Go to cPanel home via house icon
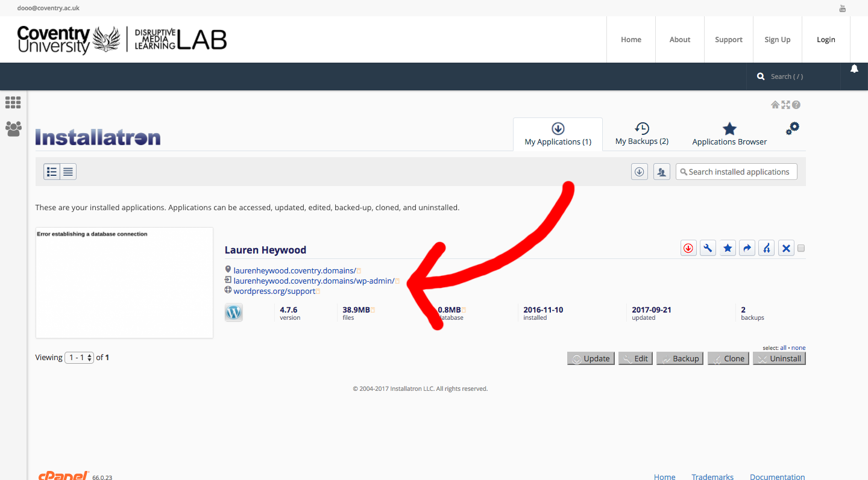Screen dimensions: 868x480 [x=775, y=105]
